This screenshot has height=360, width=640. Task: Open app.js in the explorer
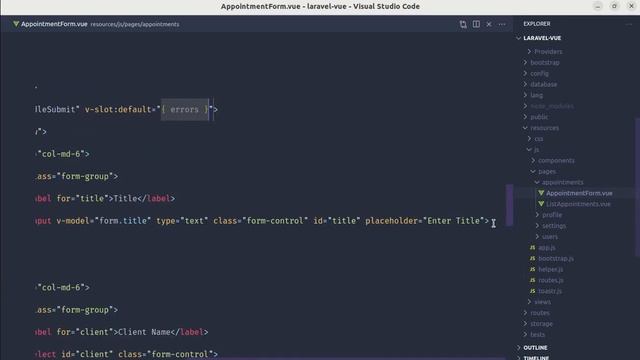point(547,248)
